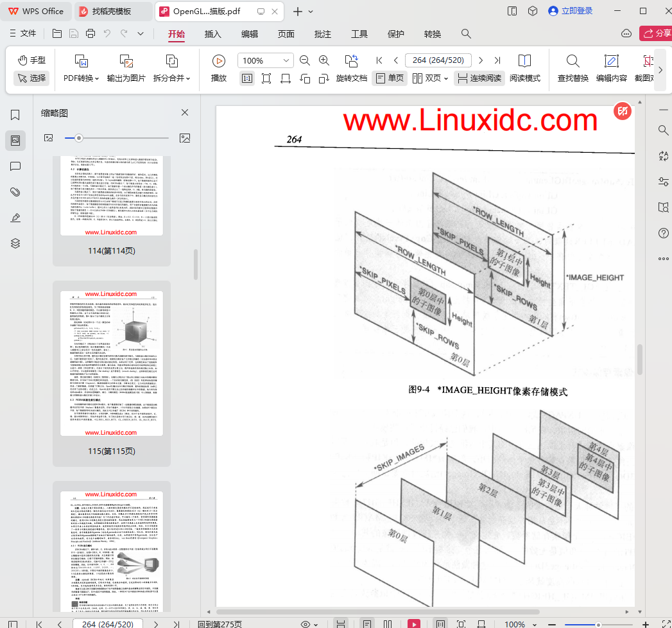Image resolution: width=672 pixels, height=628 pixels.
Task: Rotate page counterclockwise icon
Action: click(x=305, y=78)
